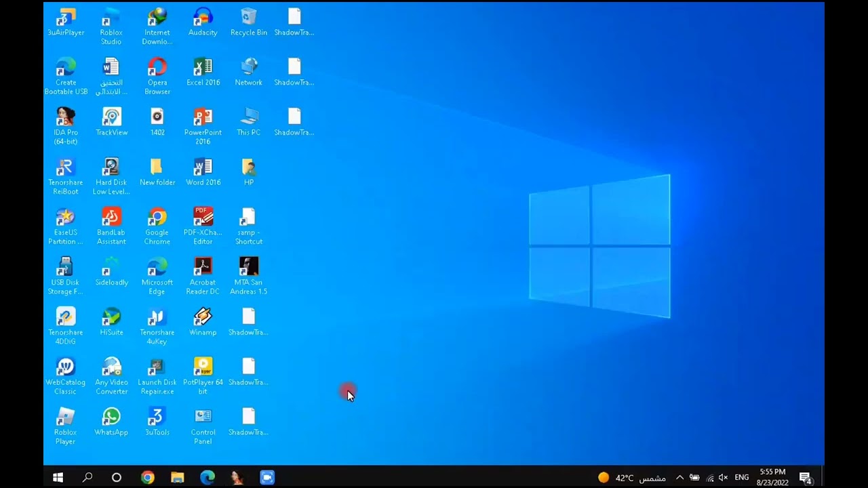
Task: Select the file named 1402
Action: coord(157,122)
